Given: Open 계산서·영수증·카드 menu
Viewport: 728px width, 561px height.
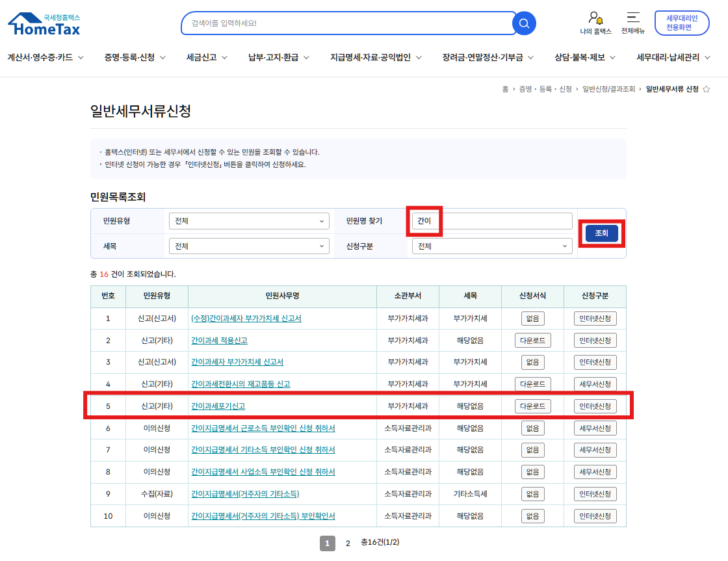Looking at the screenshot, I should tap(45, 57).
